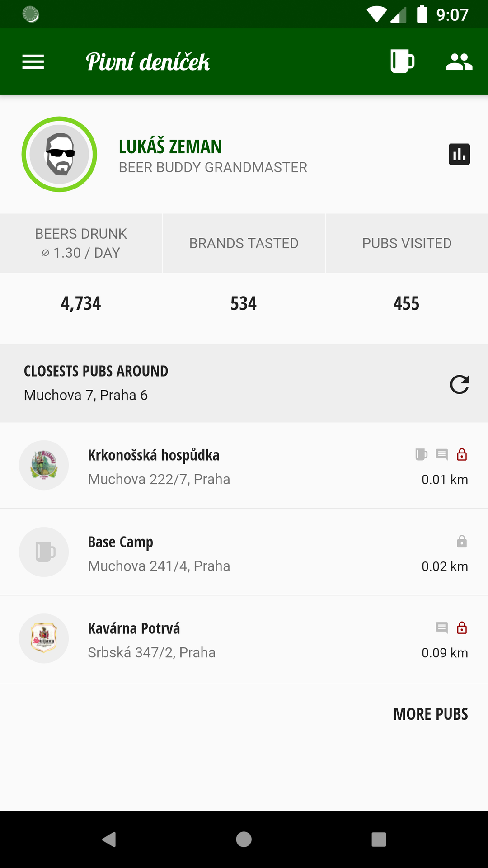Tap gray lock icon for Base Camp
The image size is (488, 868).
tap(462, 541)
